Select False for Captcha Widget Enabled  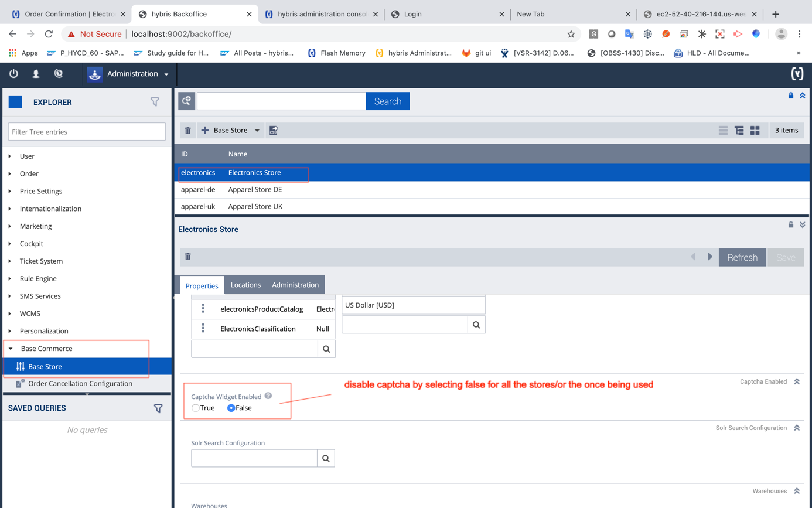click(231, 408)
